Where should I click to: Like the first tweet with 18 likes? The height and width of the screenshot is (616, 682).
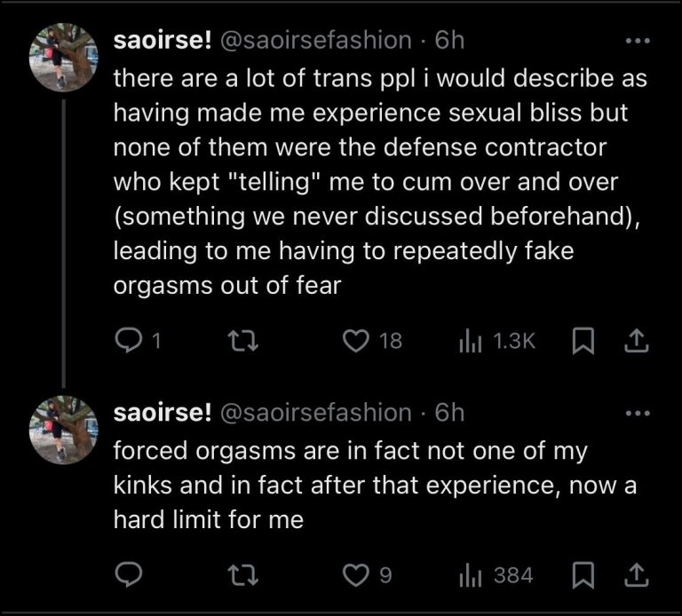tap(355, 341)
